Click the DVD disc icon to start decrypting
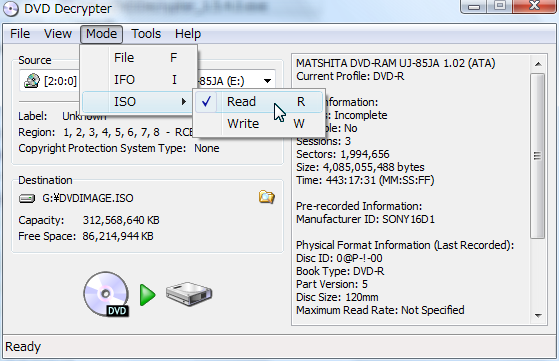Screen dimensions: 559x361 coord(106,294)
